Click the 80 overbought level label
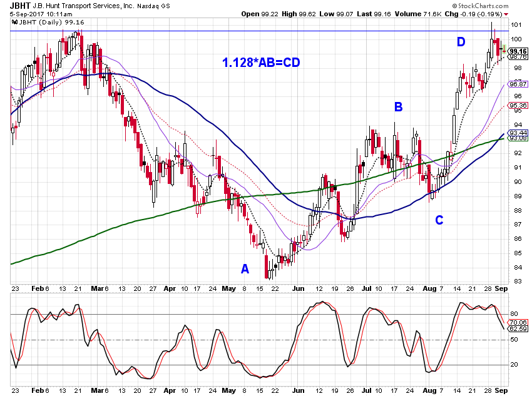The image size is (532, 396). click(x=514, y=314)
